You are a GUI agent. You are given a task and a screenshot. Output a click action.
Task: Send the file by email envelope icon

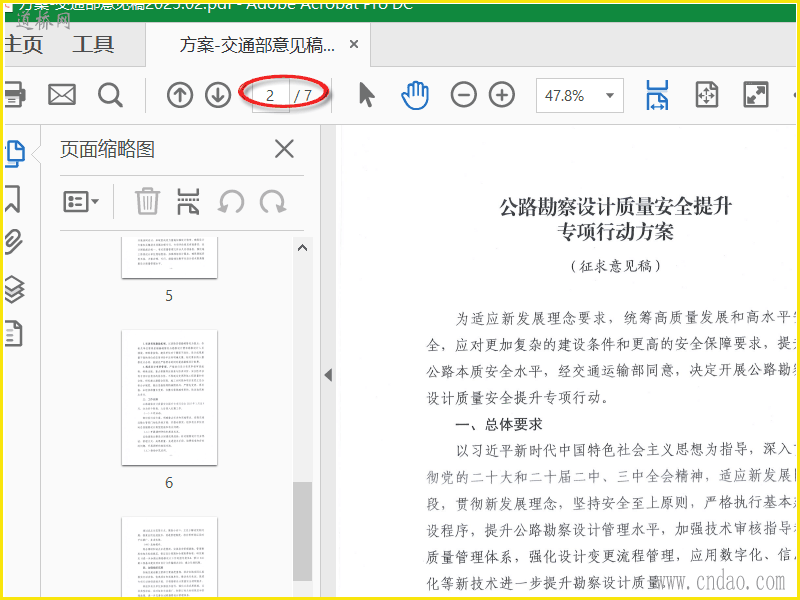point(62,95)
